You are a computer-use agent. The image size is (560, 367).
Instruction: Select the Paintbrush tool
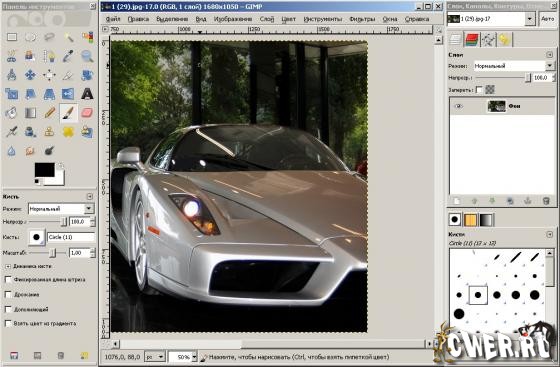pyautogui.click(x=68, y=113)
